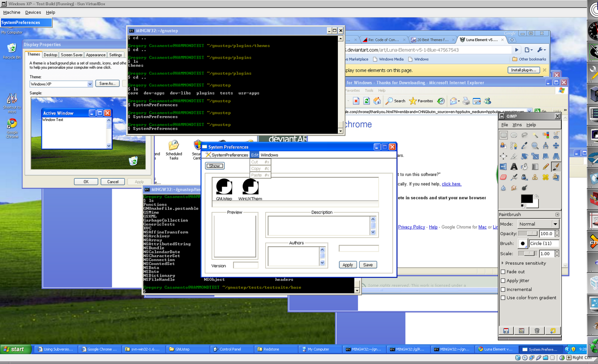Enable the Fade out option in Paintbrush settings
This screenshot has height=364, width=598.
click(x=503, y=272)
